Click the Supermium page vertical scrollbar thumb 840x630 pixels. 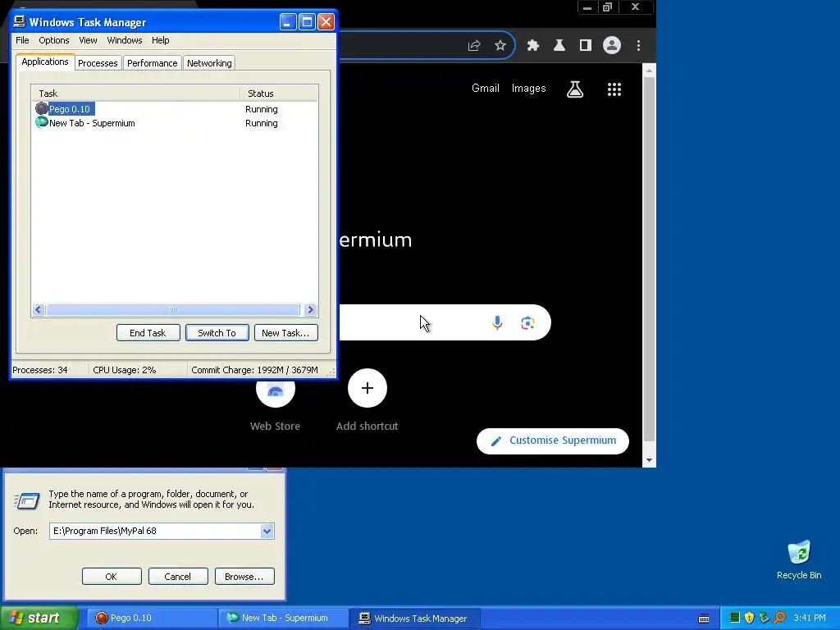click(x=649, y=259)
